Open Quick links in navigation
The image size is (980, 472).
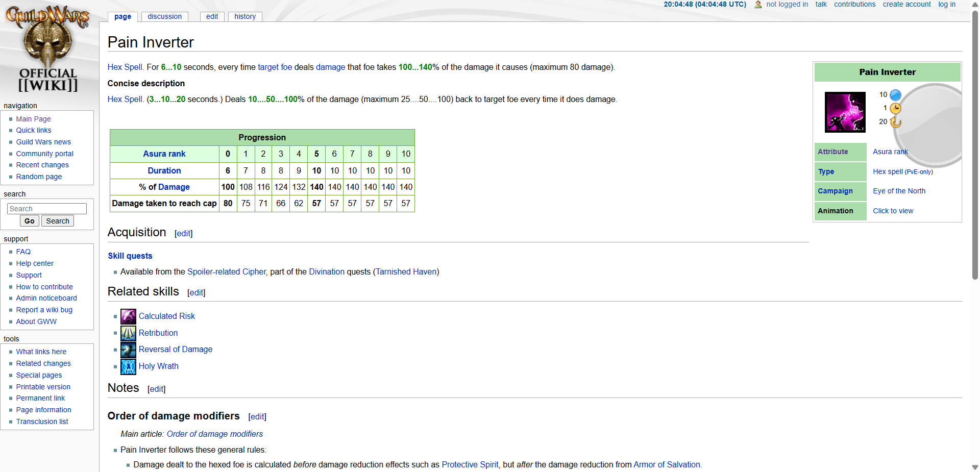point(33,130)
